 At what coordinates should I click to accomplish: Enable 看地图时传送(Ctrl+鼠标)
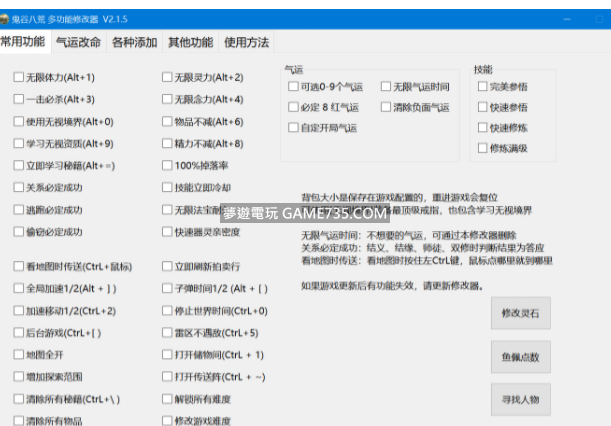click(18, 266)
